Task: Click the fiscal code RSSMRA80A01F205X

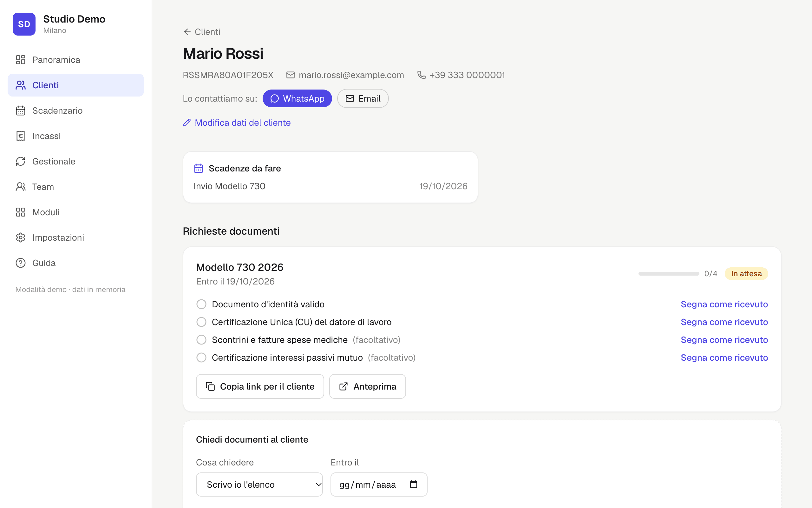Action: pyautogui.click(x=228, y=75)
